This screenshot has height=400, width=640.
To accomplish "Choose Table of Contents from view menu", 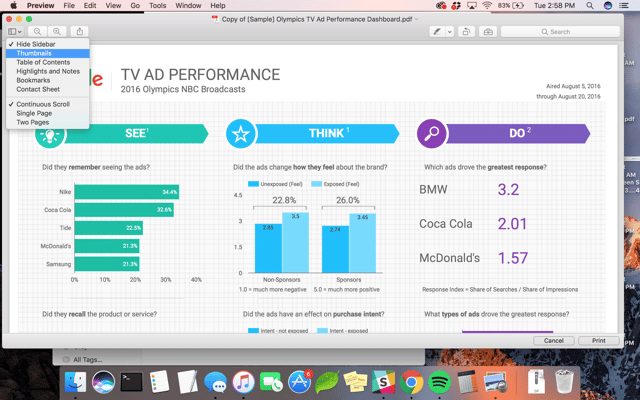I will [x=43, y=62].
